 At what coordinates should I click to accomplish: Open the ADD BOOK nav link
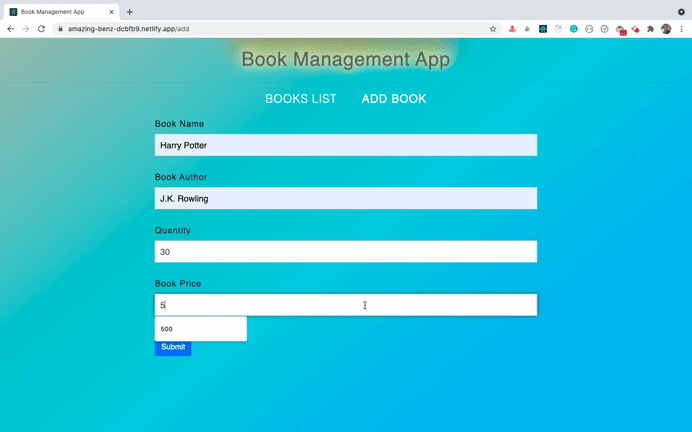click(394, 99)
